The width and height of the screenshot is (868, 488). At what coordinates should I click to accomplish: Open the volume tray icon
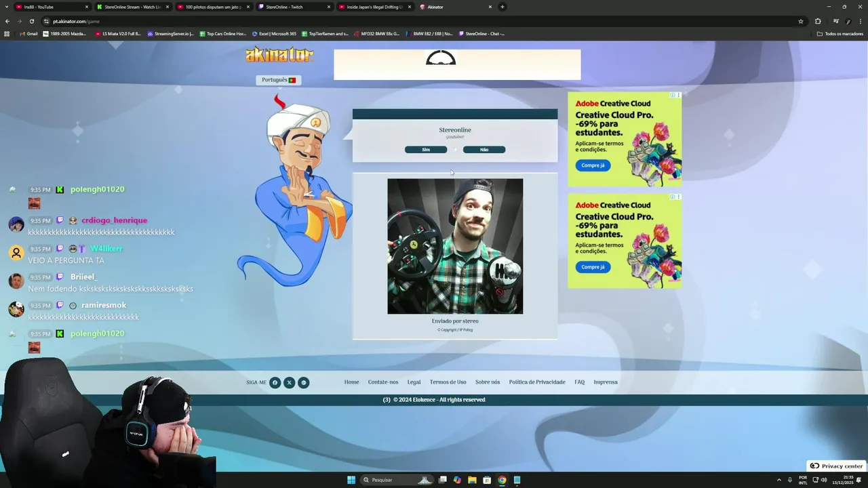pos(824,480)
